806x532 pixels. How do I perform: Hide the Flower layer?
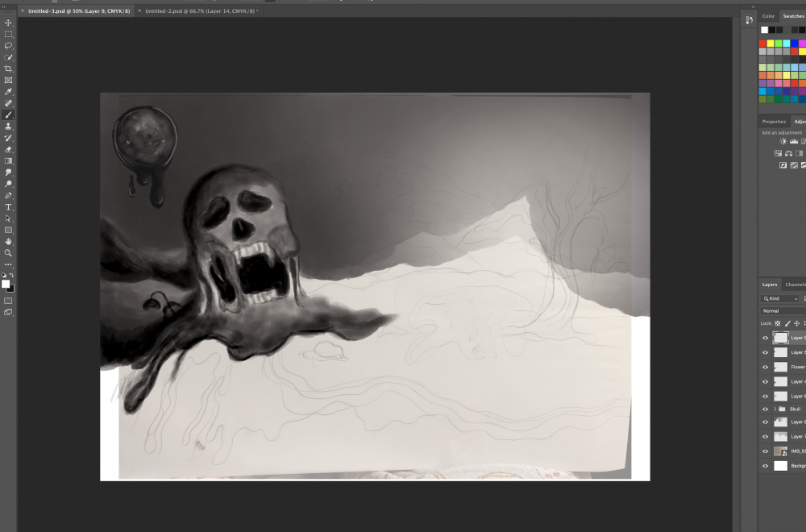point(765,367)
